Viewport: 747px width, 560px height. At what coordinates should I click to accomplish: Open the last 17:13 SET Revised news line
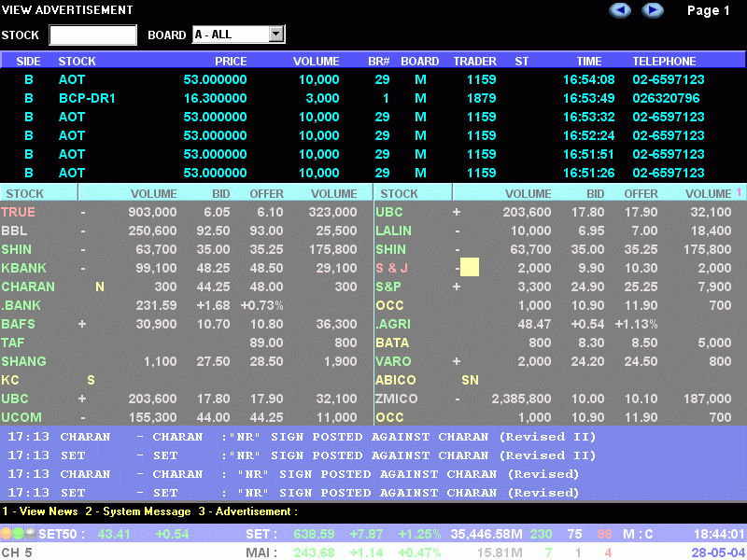(x=293, y=493)
